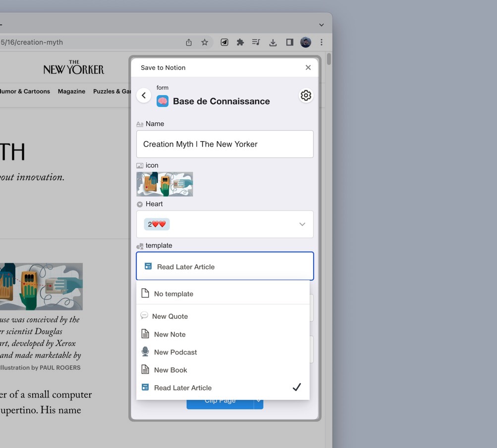Open the Heart select dropdown
Viewport: 497px width, 448px height.
225,224
